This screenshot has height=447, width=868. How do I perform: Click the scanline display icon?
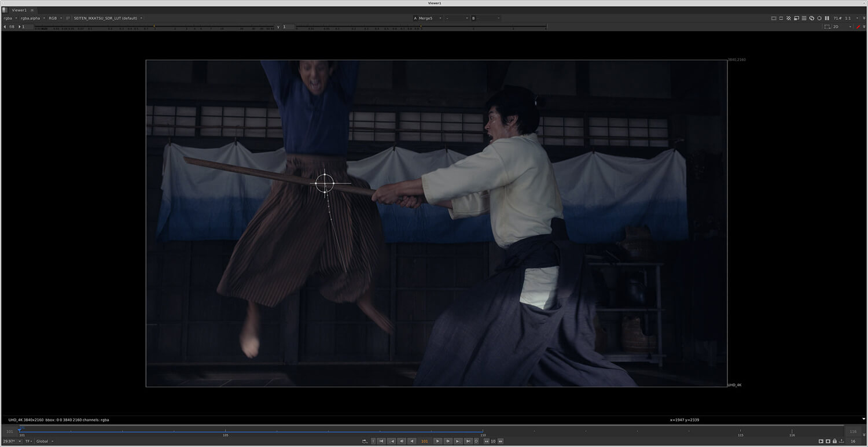(x=804, y=18)
